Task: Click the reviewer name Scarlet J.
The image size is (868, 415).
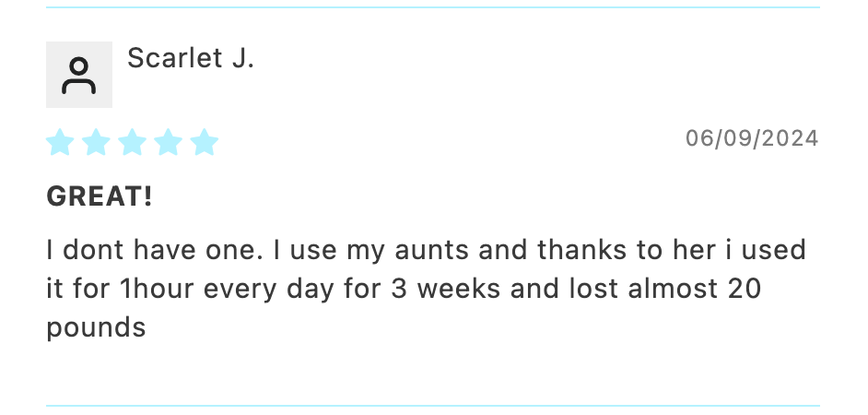Action: point(190,58)
